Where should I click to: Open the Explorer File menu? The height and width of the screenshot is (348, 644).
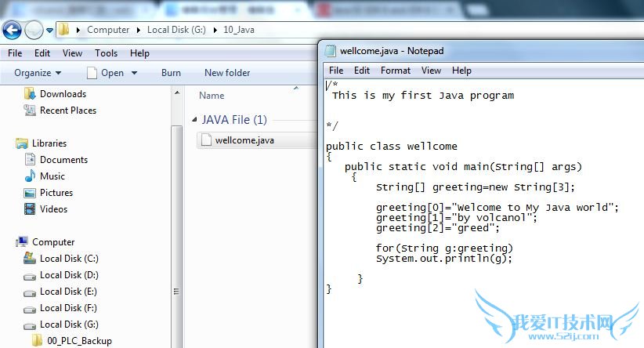(x=15, y=53)
